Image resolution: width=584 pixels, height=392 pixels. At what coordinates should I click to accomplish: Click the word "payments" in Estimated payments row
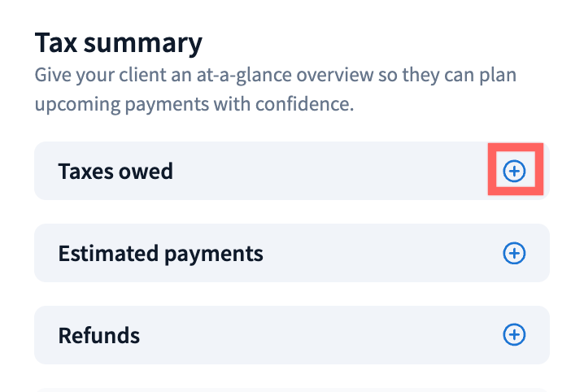tap(214, 253)
